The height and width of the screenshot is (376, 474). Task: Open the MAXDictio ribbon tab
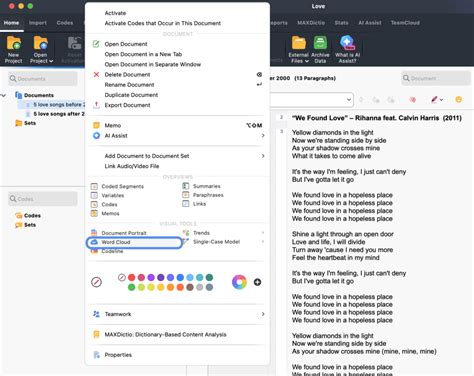311,23
